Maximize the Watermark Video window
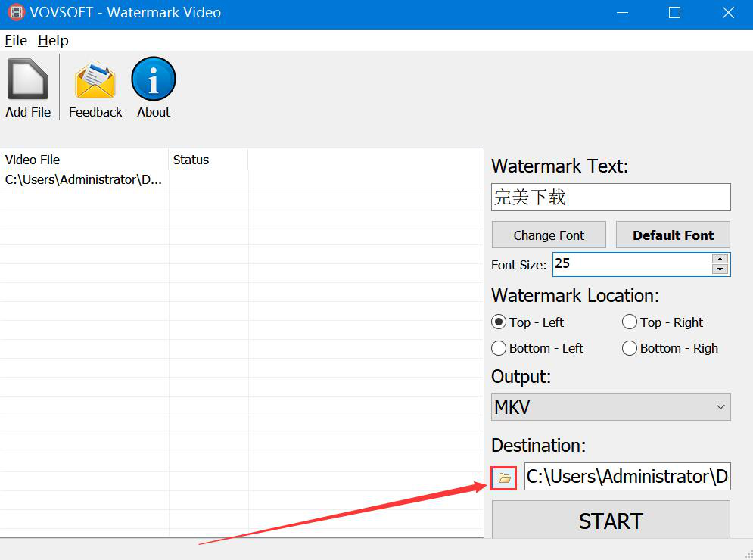753x560 pixels. coord(675,13)
